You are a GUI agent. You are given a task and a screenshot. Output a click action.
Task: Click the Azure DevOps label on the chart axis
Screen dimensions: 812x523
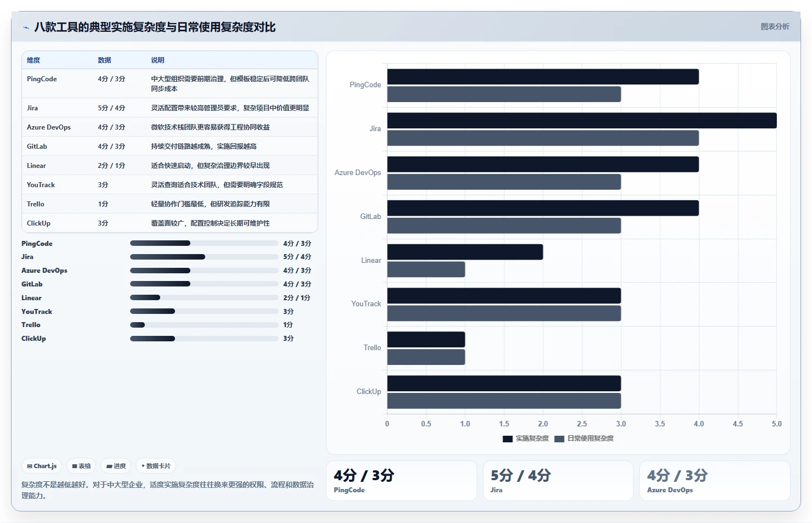pyautogui.click(x=358, y=173)
